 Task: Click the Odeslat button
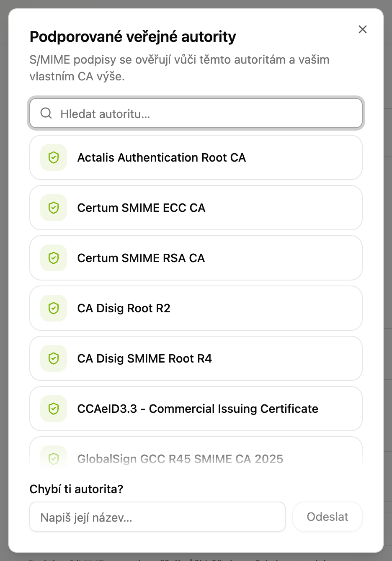coord(328,517)
